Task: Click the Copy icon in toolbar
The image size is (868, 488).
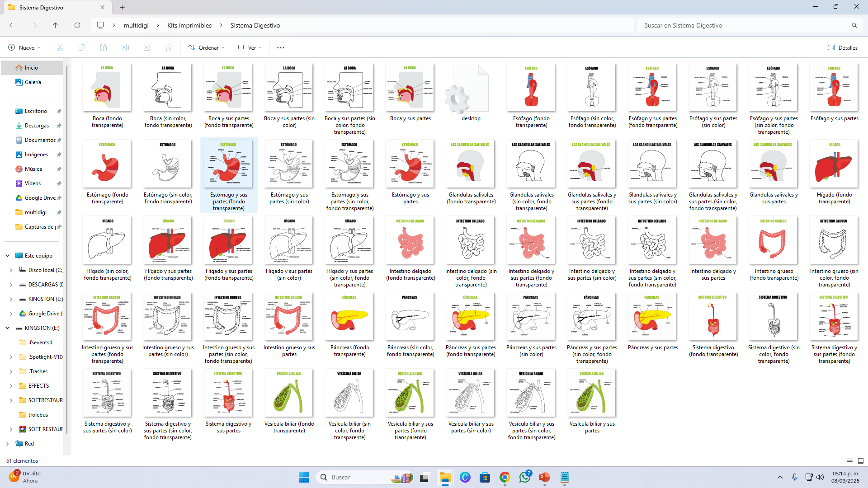Action: (82, 47)
